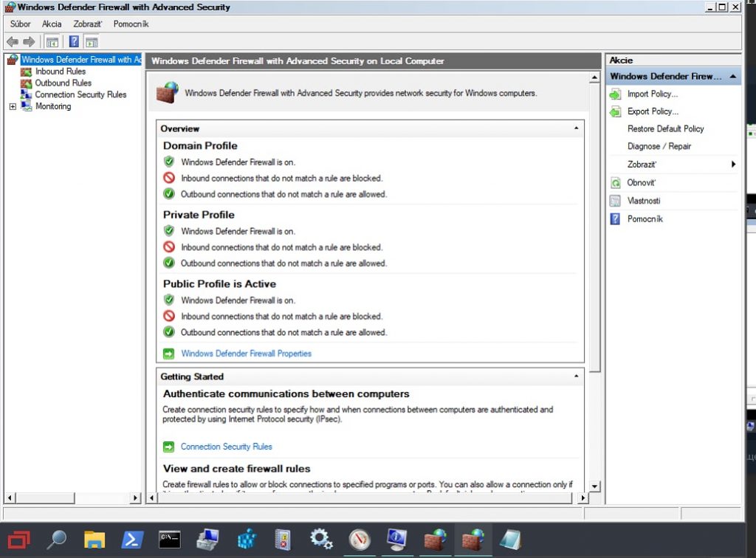Viewport: 756px width, 558px height.
Task: Open the Zobraziť submenu arrow in Akcie pane
Action: 733,165
